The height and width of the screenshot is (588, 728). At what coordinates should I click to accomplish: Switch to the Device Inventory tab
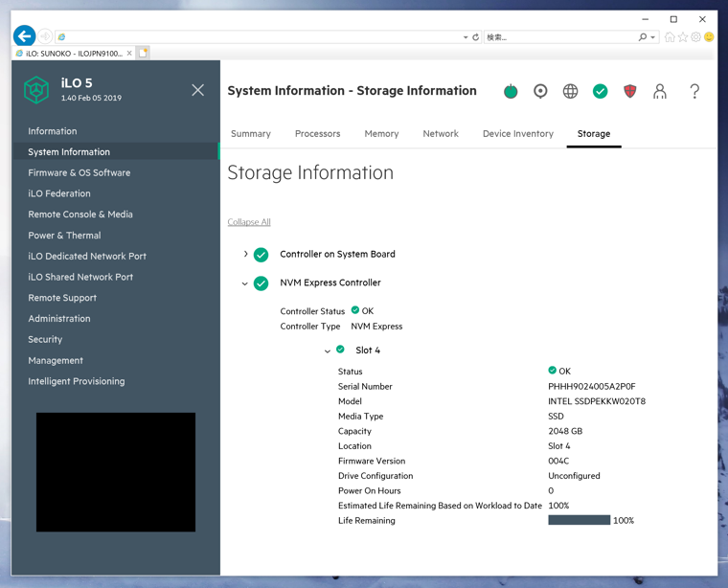[518, 134]
